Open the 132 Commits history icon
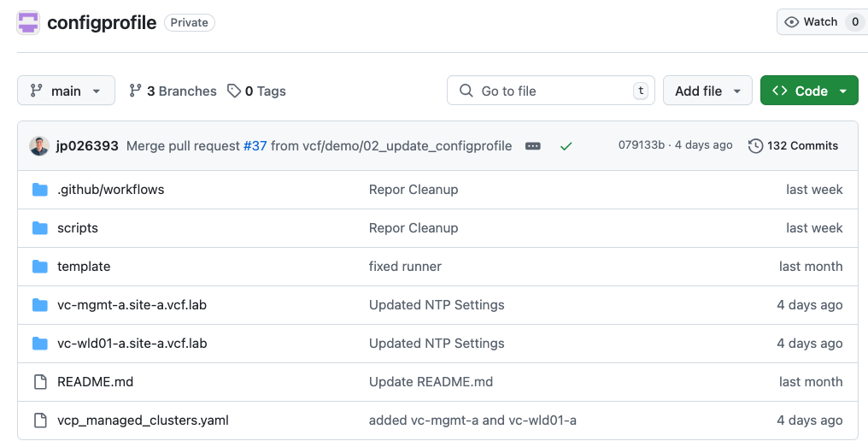Screen dimensions: 868x447 [x=755, y=146]
